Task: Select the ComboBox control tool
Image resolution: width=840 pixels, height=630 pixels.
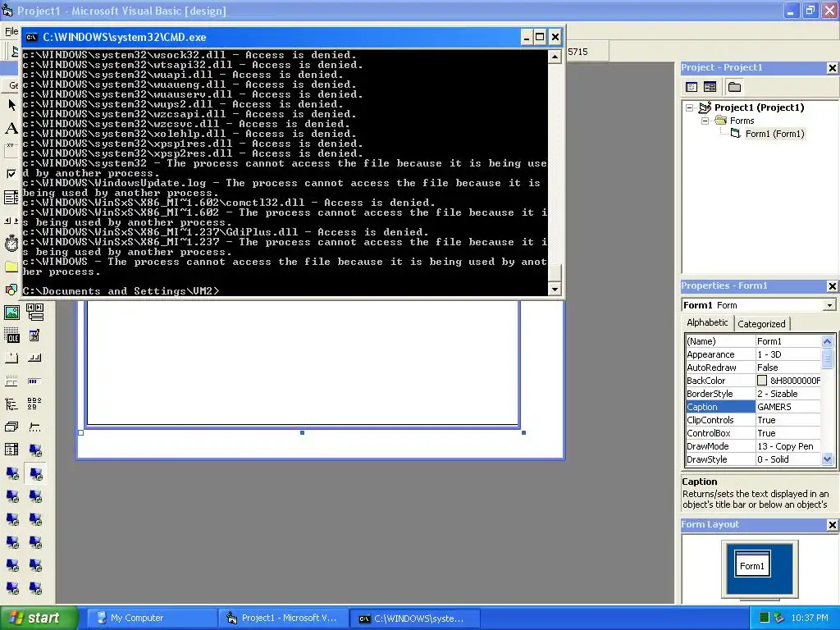Action: pyautogui.click(x=11, y=197)
